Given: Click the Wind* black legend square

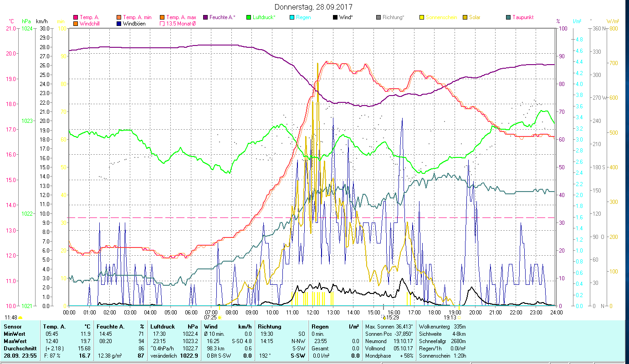Looking at the screenshot, I should (335, 17).
